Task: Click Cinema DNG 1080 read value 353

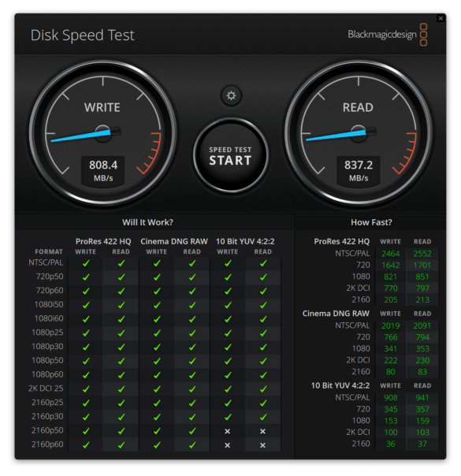Action: 422,348
